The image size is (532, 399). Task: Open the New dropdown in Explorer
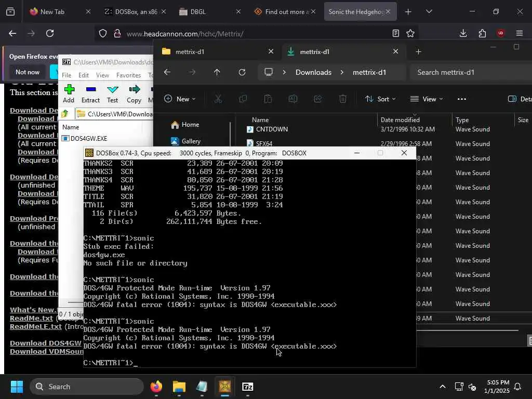coord(180,99)
